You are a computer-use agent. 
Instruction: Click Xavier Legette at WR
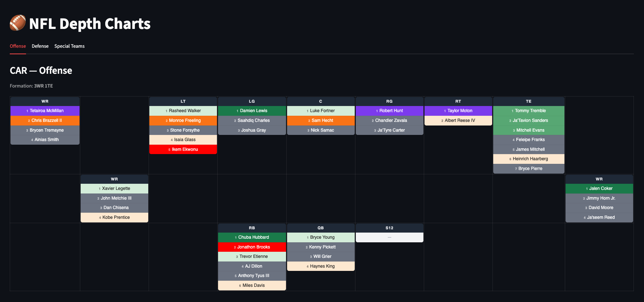(x=114, y=188)
